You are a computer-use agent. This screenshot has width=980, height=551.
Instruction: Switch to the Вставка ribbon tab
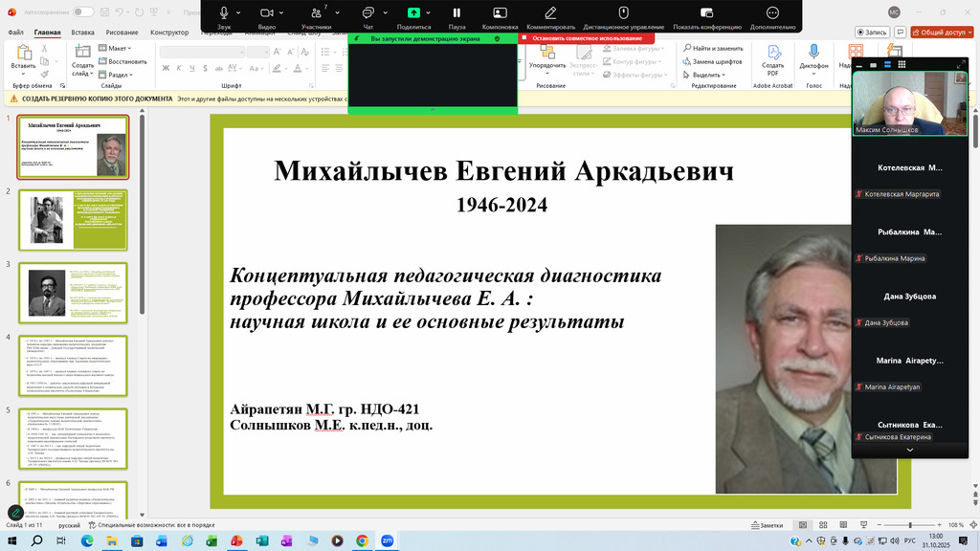(x=82, y=32)
